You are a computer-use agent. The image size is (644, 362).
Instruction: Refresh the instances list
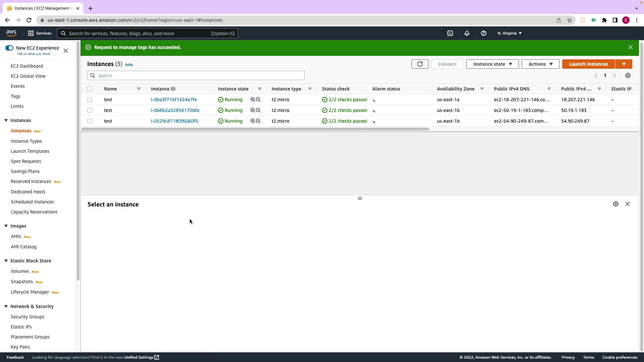420,64
